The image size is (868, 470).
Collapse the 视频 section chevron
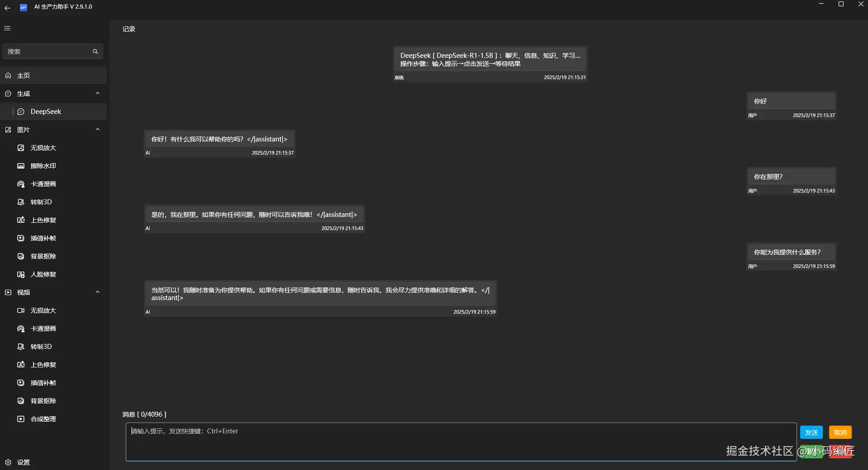(x=98, y=292)
